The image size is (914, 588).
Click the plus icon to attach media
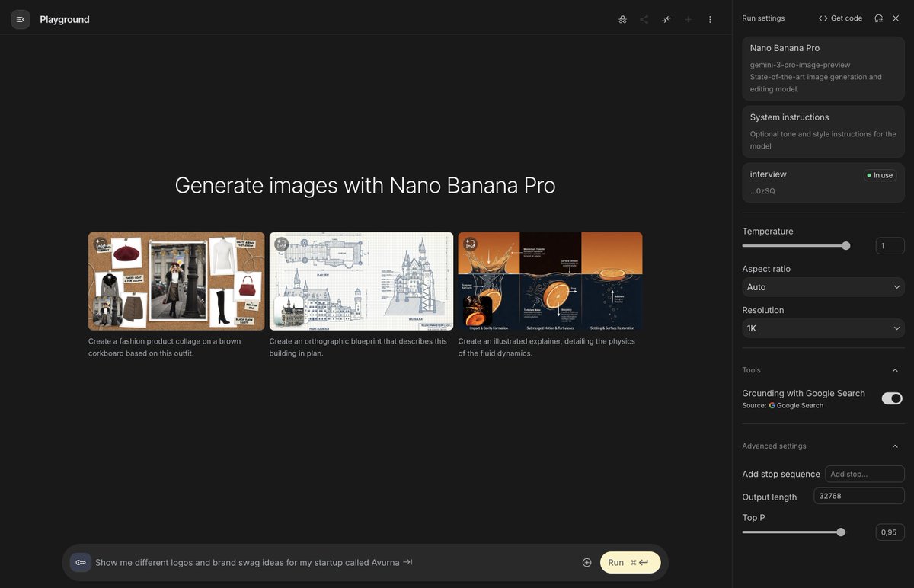click(586, 562)
